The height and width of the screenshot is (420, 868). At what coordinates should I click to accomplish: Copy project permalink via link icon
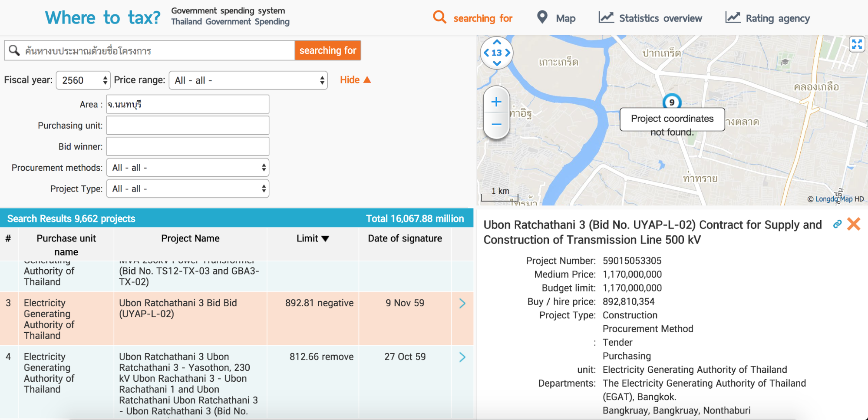(837, 224)
